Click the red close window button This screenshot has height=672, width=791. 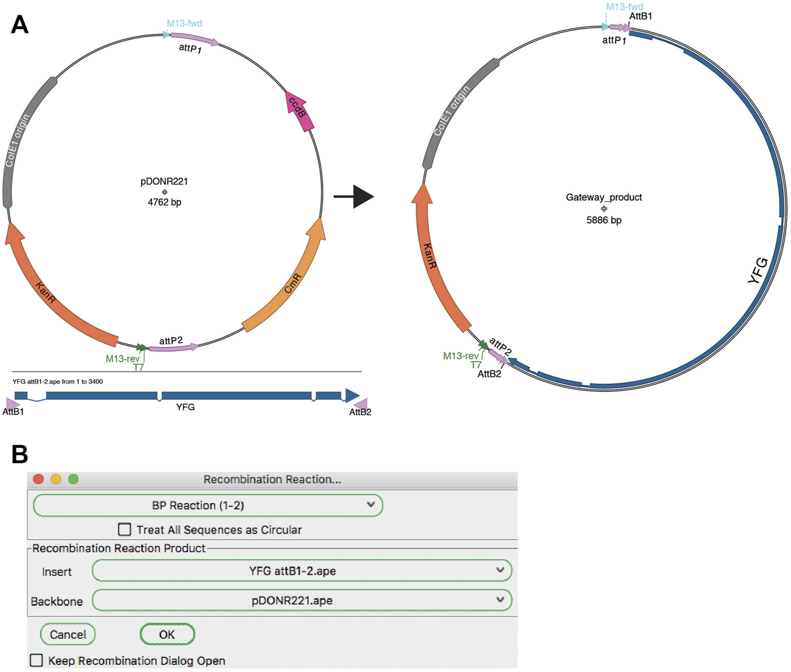click(x=39, y=479)
